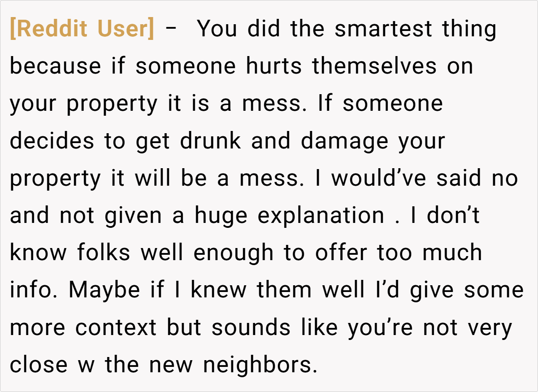538x392 pixels.
Task: Click the word "damage" in the comment
Action: [344, 141]
